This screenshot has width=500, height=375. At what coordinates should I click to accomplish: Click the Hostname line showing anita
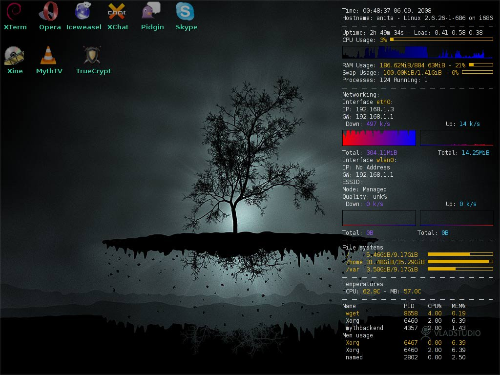tap(418, 18)
